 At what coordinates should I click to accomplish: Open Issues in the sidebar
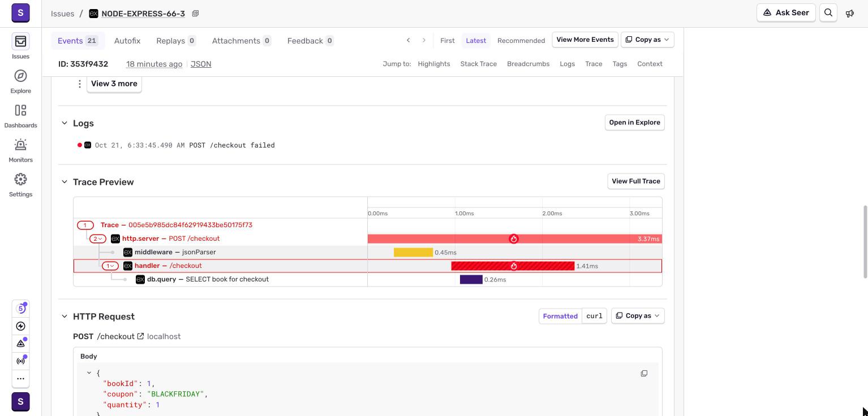tap(20, 46)
